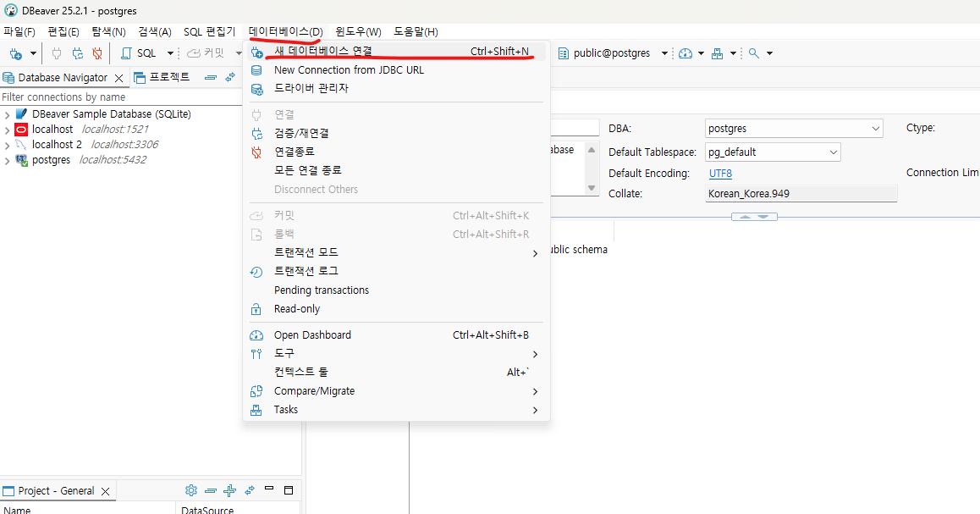Click collapse all icon in navigator panel
This screenshot has width=980, height=514.
211,78
